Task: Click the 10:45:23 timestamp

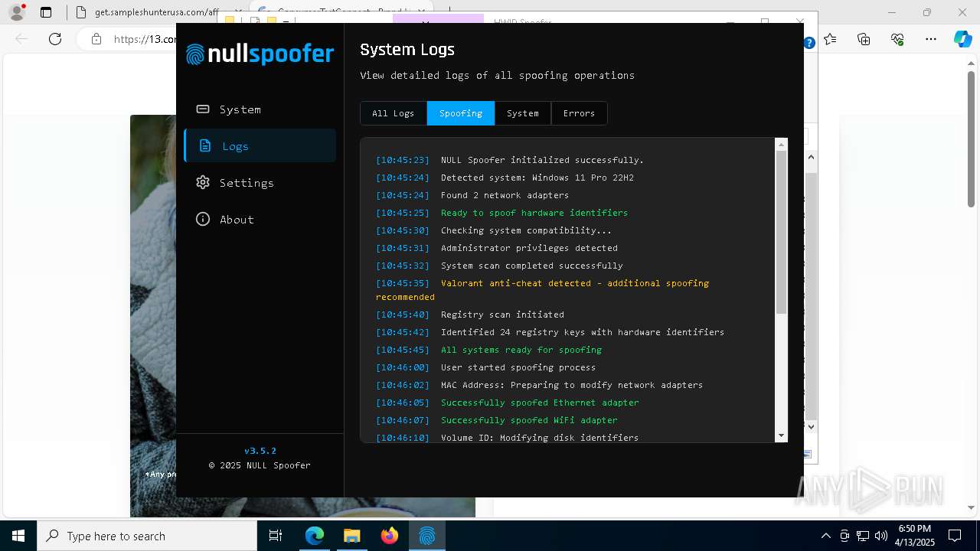Action: point(403,160)
